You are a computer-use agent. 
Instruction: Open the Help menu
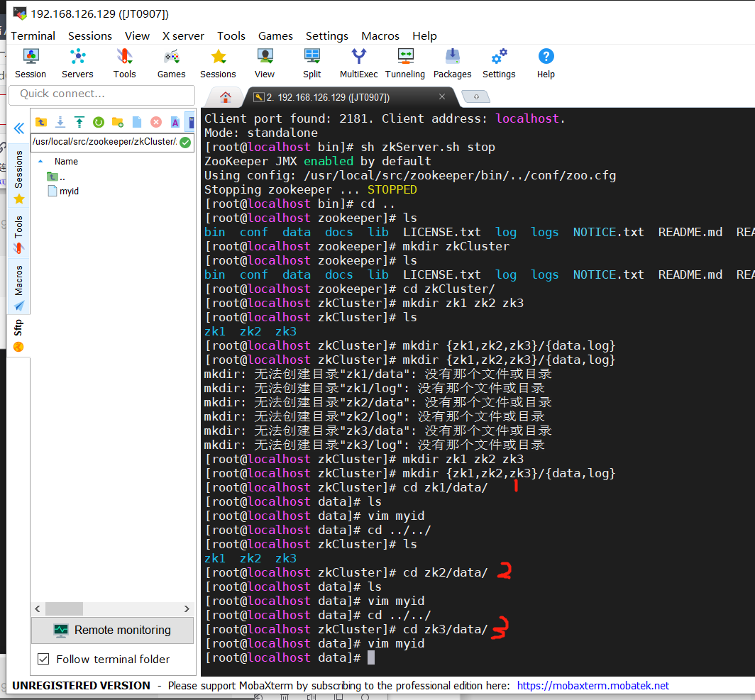424,35
